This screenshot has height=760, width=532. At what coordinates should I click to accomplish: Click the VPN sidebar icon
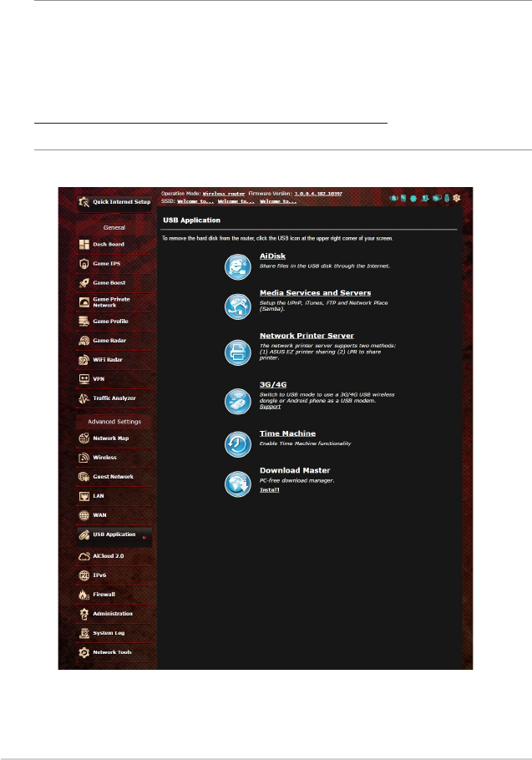(x=84, y=378)
